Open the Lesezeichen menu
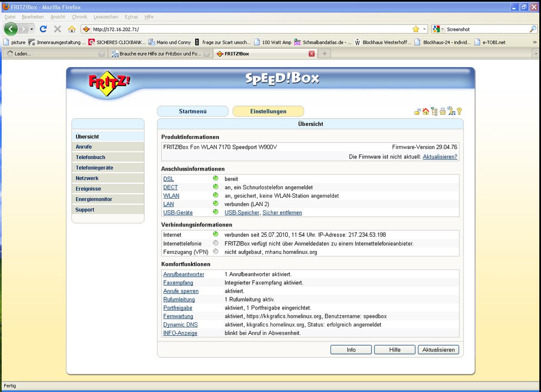This screenshot has width=541, height=392. (106, 17)
